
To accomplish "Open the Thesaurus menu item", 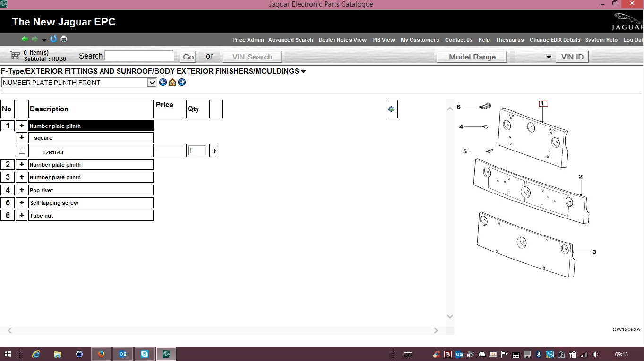I will [x=509, y=40].
